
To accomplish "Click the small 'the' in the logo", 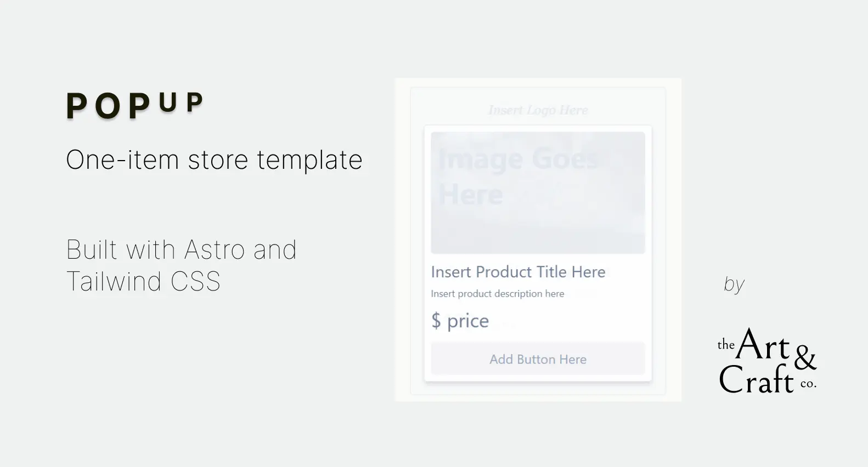I will click(726, 345).
